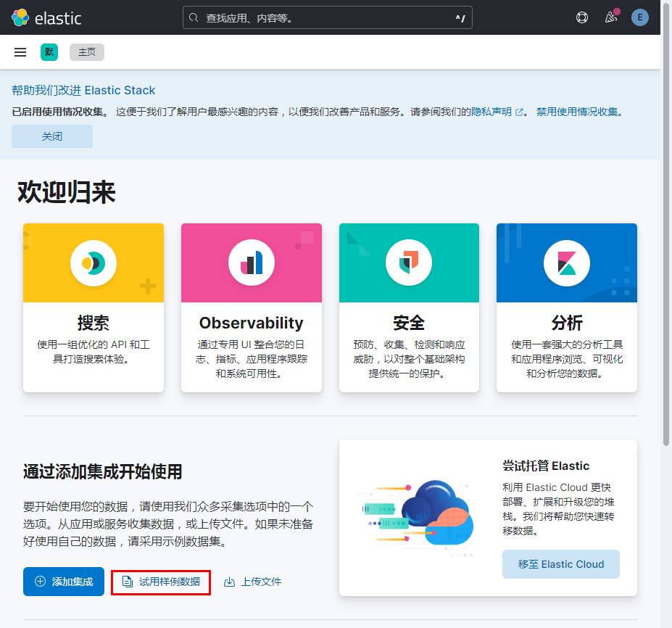Click the upload icon beside 上传文件
The height and width of the screenshot is (628, 672).
click(229, 582)
